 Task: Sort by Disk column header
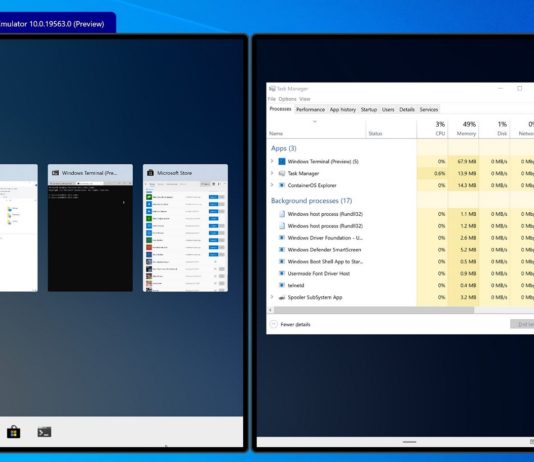point(494,128)
